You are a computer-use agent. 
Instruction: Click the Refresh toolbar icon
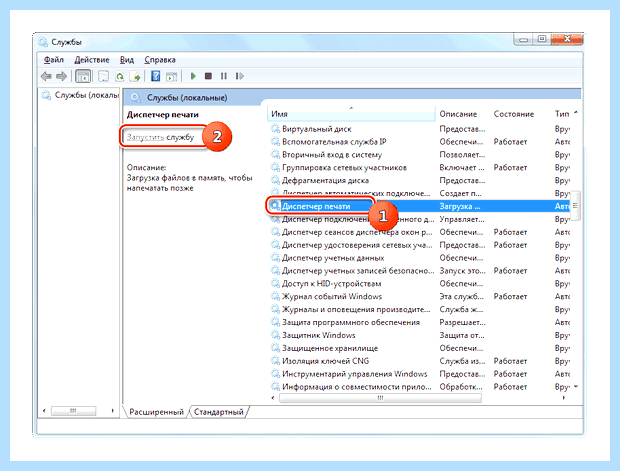[x=119, y=76]
